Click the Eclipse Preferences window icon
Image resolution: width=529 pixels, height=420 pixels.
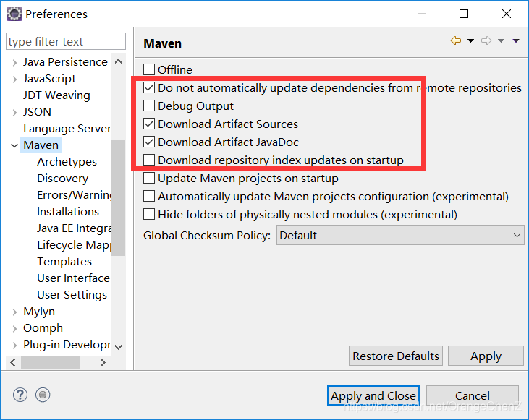click(x=14, y=14)
